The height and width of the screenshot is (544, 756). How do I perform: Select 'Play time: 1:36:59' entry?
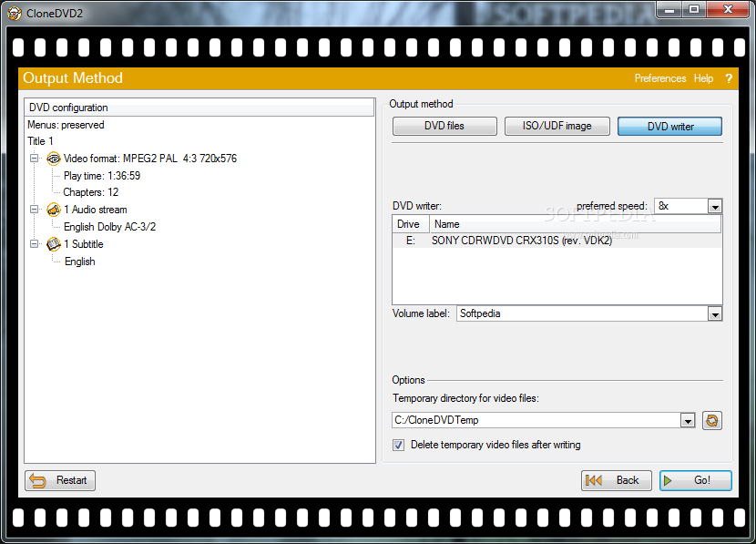point(102,176)
